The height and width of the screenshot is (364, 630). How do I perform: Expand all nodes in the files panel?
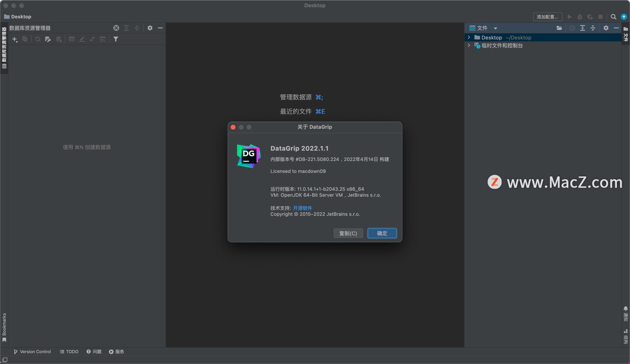[583, 28]
